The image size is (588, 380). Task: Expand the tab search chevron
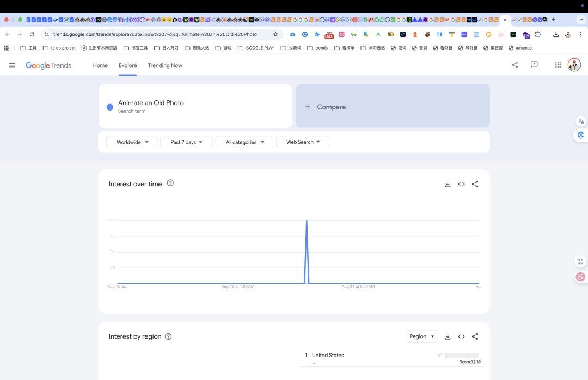[581, 20]
